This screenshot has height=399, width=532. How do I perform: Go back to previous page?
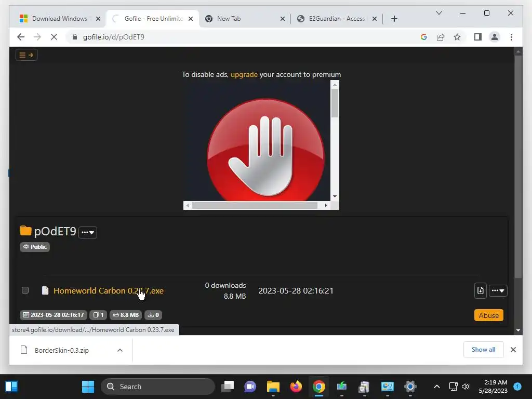(21, 37)
